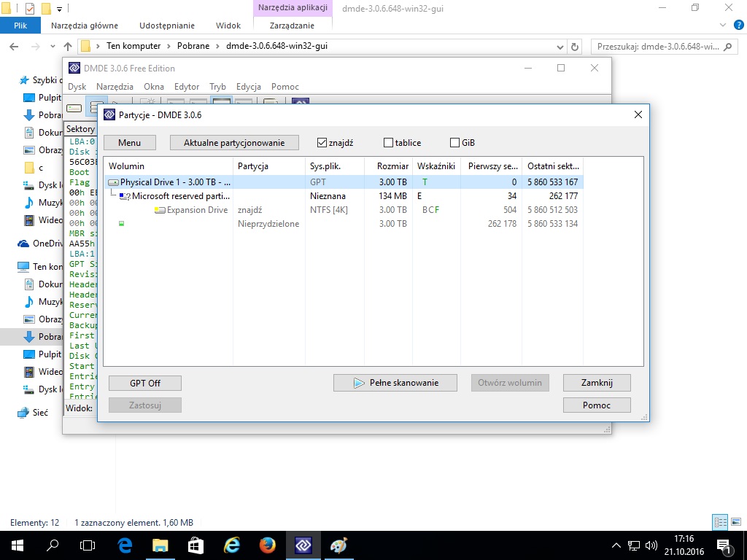
Task: Switch to Paint via its taskbar icon
Action: 338,545
